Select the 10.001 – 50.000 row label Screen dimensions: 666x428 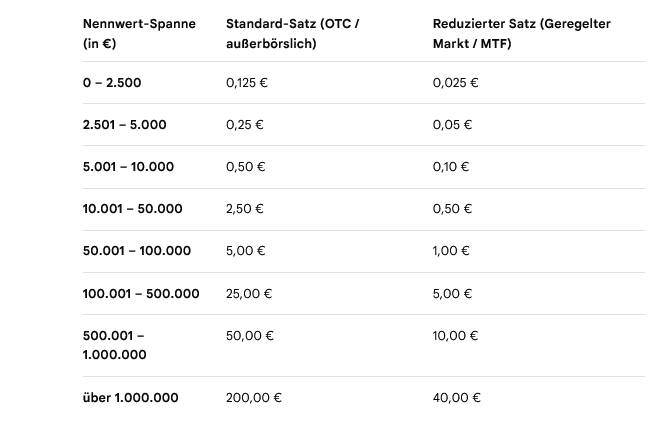pos(133,209)
